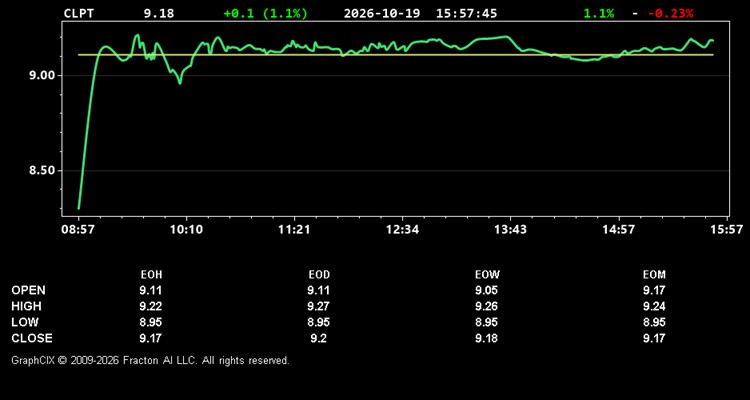Click the 13:43 time axis label
Image resolution: width=750 pixels, height=400 pixels.
coord(510,230)
